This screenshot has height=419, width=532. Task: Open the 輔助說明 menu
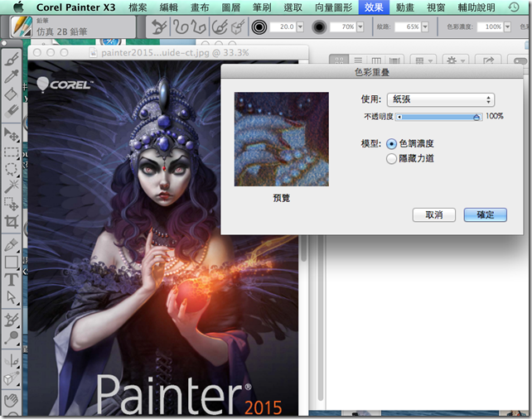coord(476,7)
